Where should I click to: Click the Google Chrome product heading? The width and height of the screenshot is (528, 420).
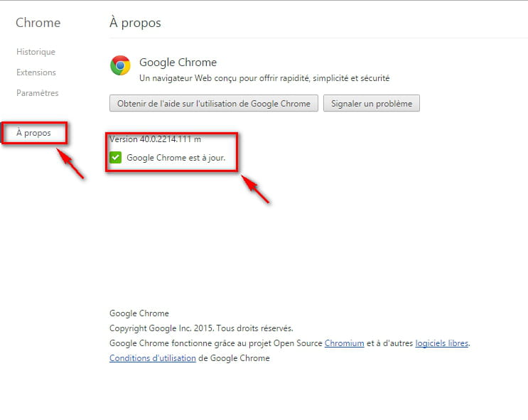point(178,63)
